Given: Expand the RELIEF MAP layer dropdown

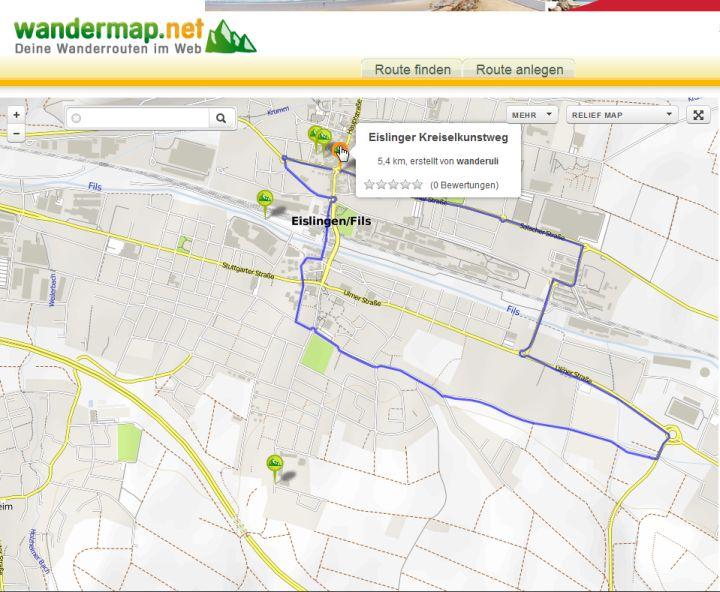Looking at the screenshot, I should [622, 115].
